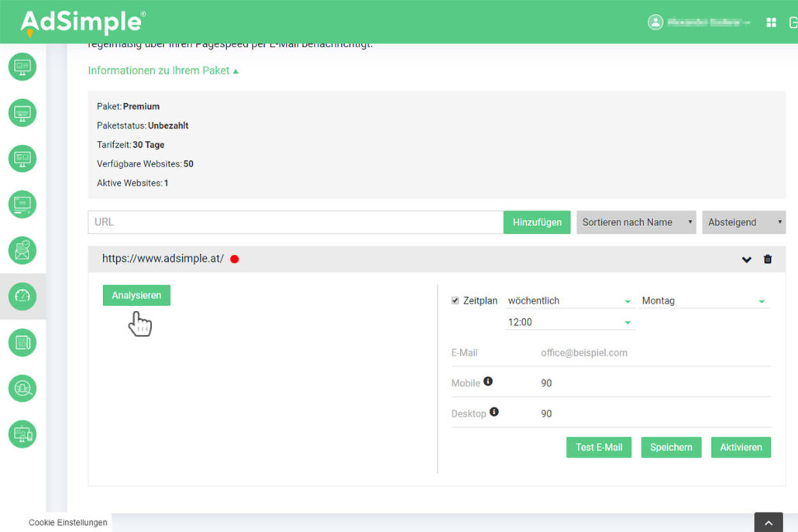Image resolution: width=798 pixels, height=532 pixels.
Task: Open the apps grid icon in header
Action: [771, 22]
